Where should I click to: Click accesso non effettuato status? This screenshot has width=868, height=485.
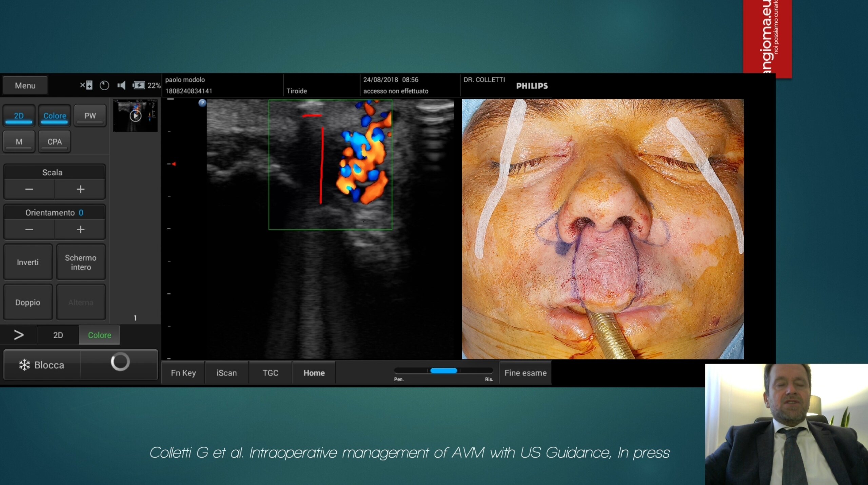click(396, 91)
